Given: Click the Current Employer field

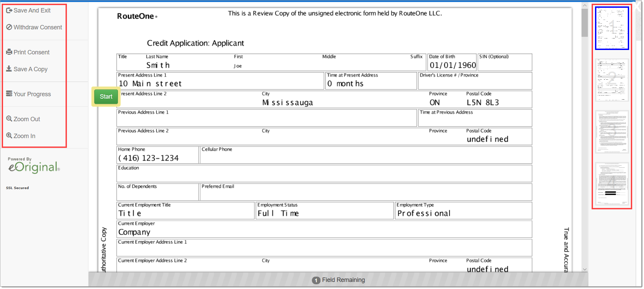Looking at the screenshot, I should (324, 229).
